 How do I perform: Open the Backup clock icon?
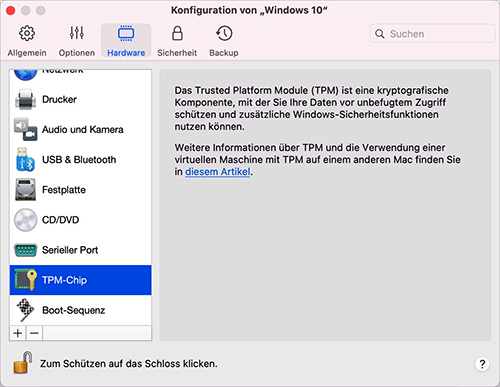(x=224, y=33)
